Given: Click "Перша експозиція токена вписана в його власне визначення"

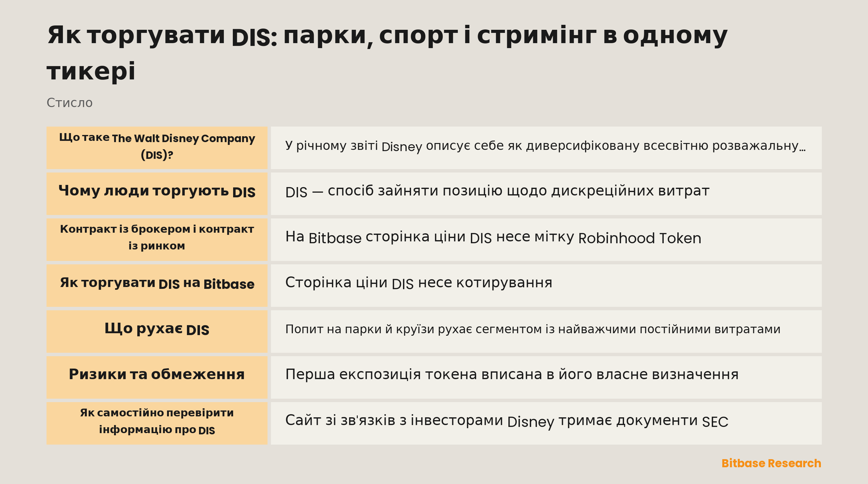Looking at the screenshot, I should [512, 374].
